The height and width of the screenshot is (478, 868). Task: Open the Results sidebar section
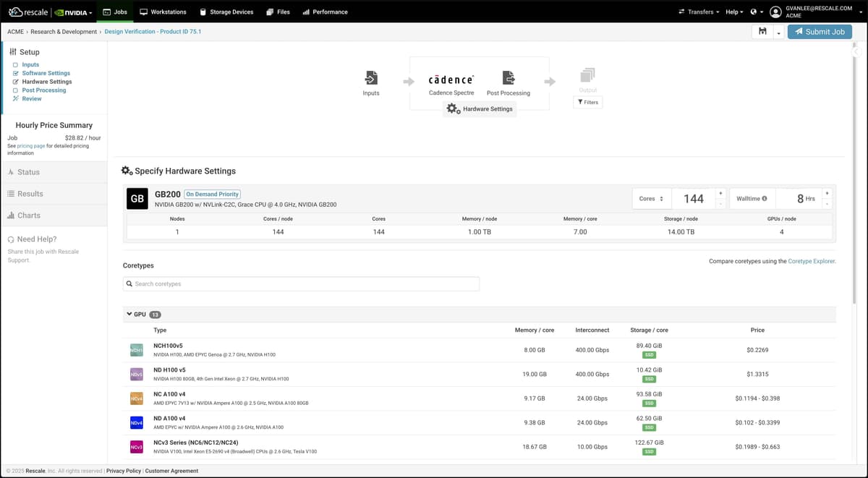tap(54, 194)
